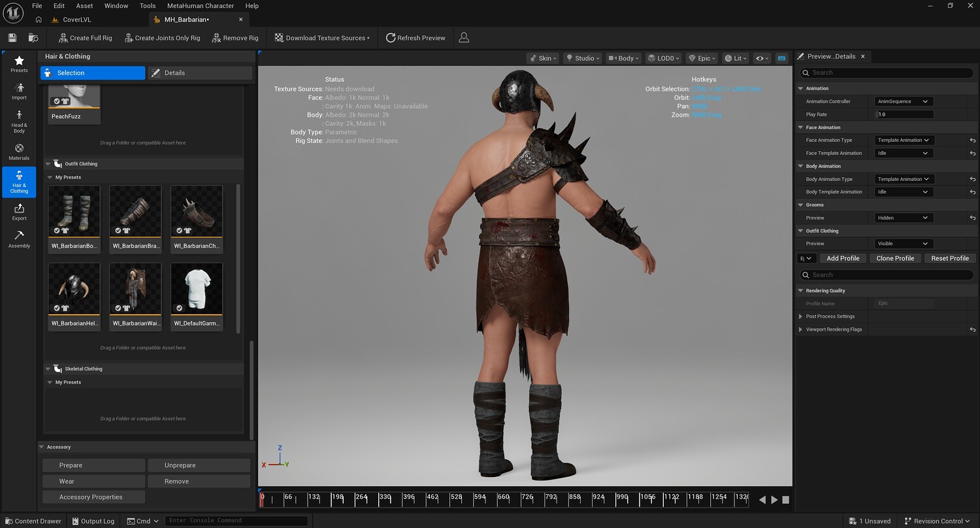
Task: Click the Add Profile button
Action: (x=843, y=258)
